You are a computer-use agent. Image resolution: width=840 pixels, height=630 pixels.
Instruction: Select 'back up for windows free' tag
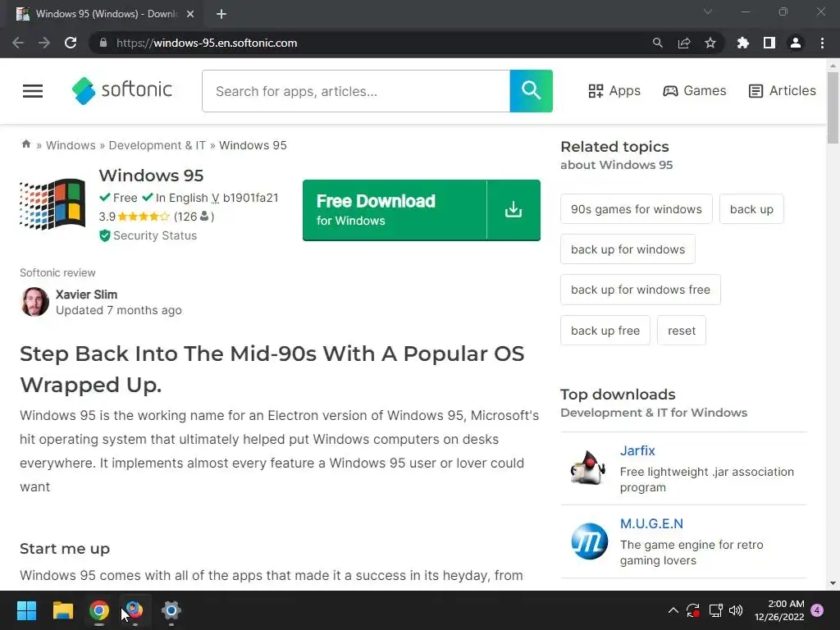tap(641, 290)
